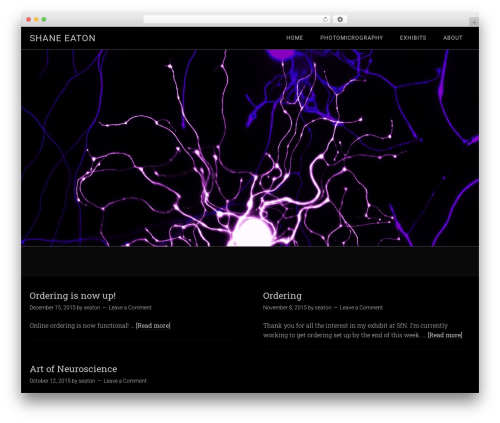This screenshot has width=500, height=423.
Task: Click author seaton on November 8 post
Action: pyautogui.click(x=323, y=308)
